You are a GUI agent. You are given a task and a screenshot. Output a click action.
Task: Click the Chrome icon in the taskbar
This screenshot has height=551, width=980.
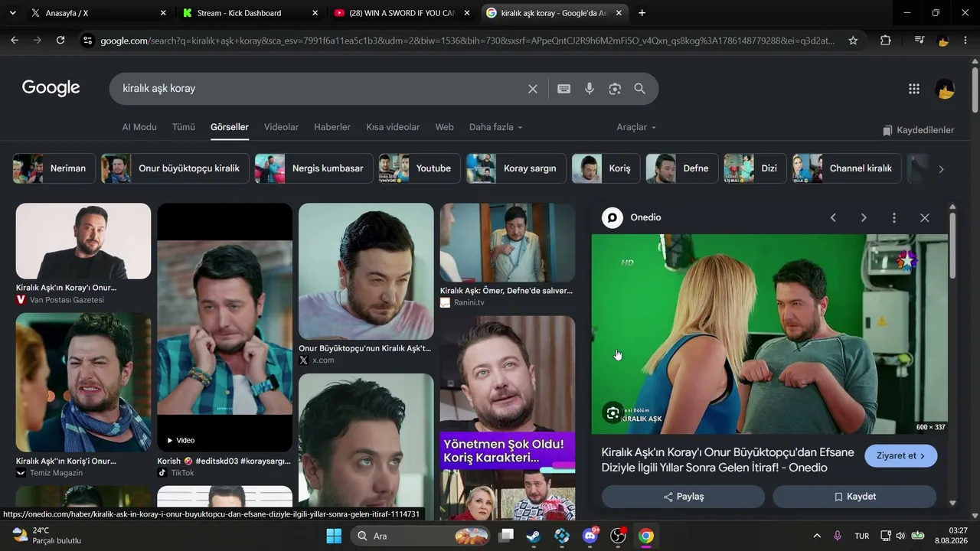tap(646, 536)
